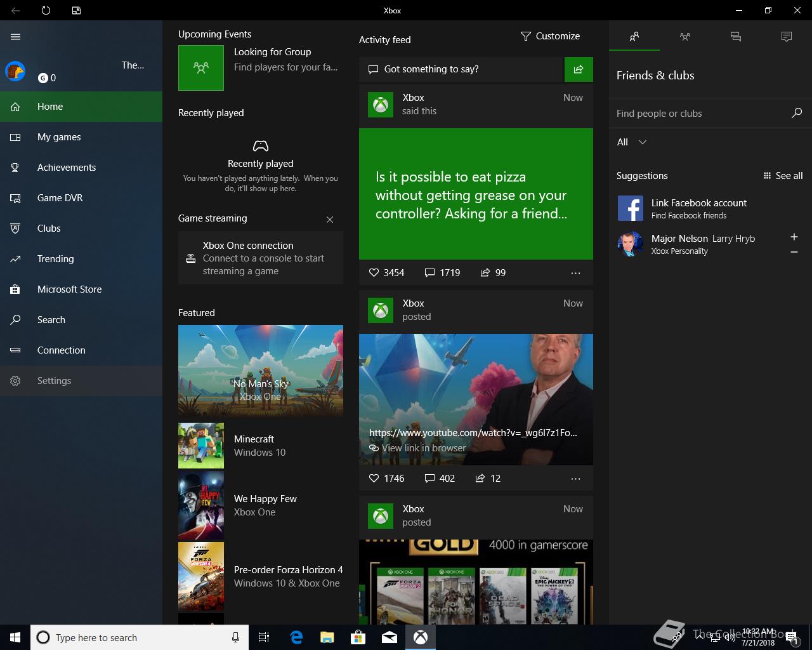812x650 pixels.
Task: Open Pre-order Forza Horizon 4
Action: coord(261,576)
